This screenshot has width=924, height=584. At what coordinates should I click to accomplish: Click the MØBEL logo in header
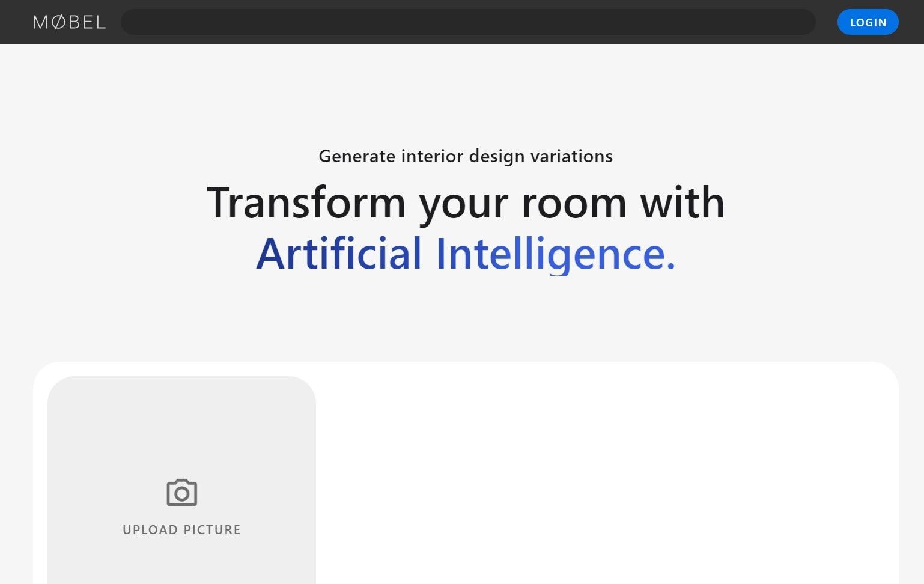[70, 22]
